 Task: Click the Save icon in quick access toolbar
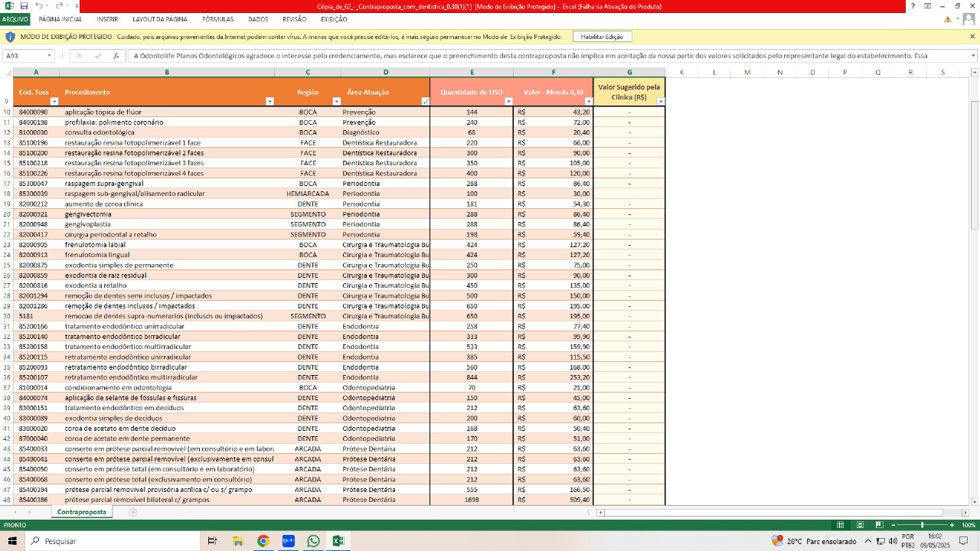(x=24, y=6)
